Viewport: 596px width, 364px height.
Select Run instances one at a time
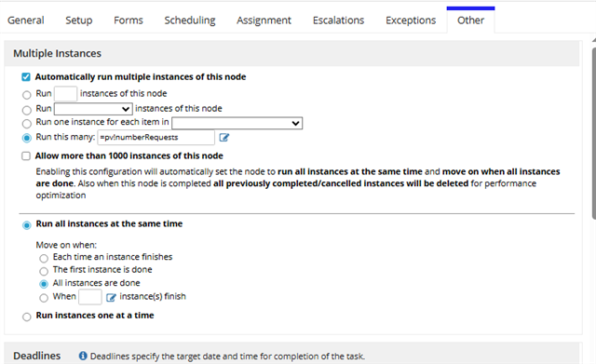click(x=27, y=317)
